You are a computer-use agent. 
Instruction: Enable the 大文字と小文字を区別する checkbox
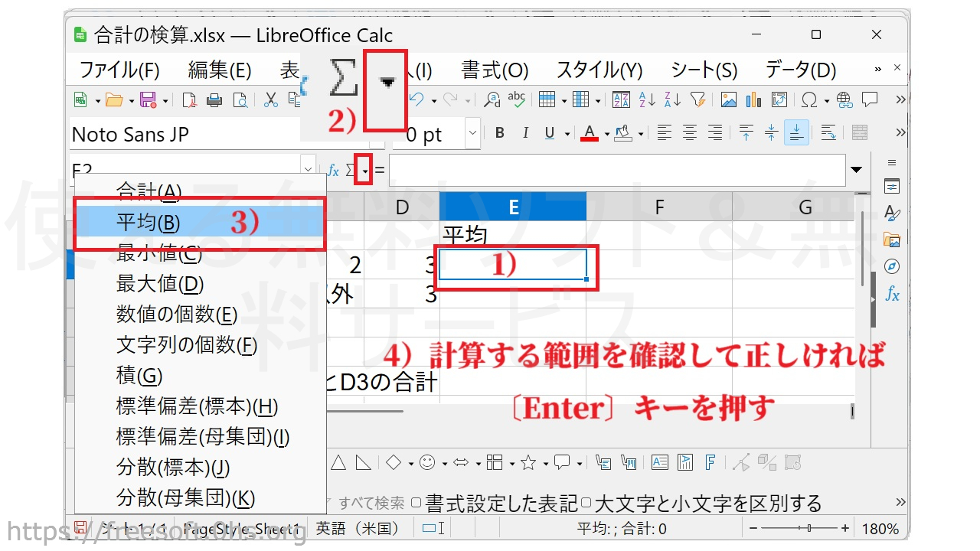tap(586, 503)
